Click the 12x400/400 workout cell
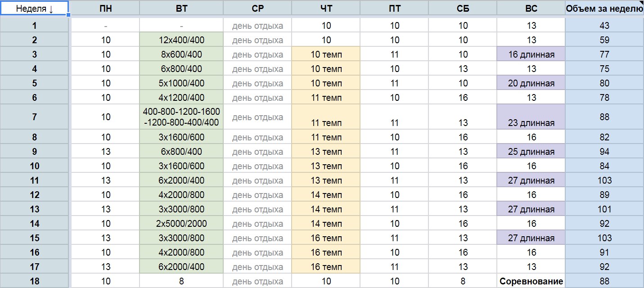The image size is (644, 288). coord(181,40)
